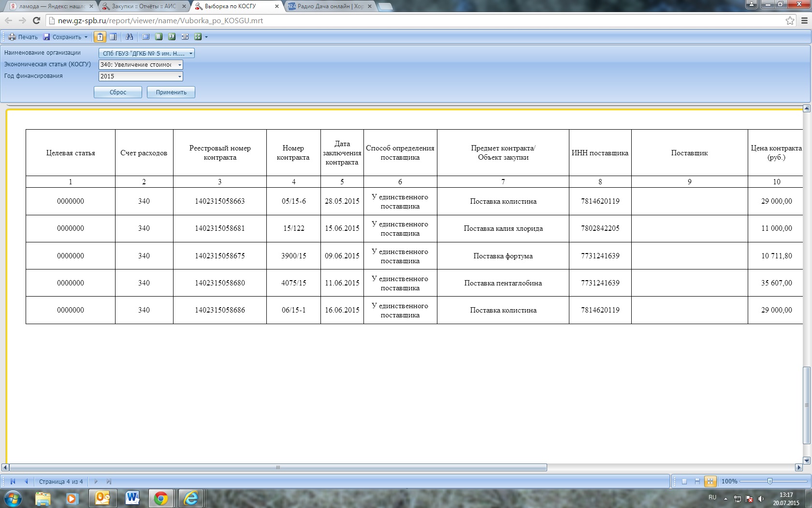The image size is (812, 508).
Task: Close the Радио Дача онлайн tab
Action: (370, 6)
